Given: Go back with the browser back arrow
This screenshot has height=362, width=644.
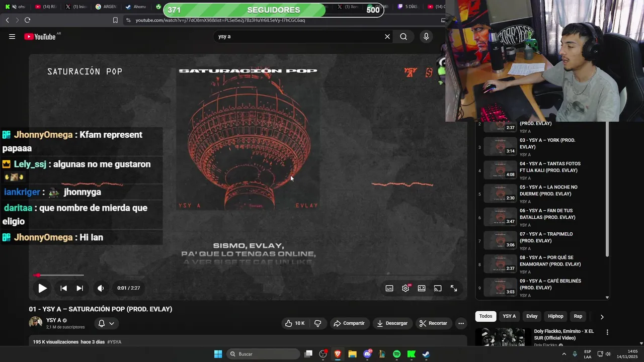Looking at the screenshot, I should pyautogui.click(x=7, y=20).
